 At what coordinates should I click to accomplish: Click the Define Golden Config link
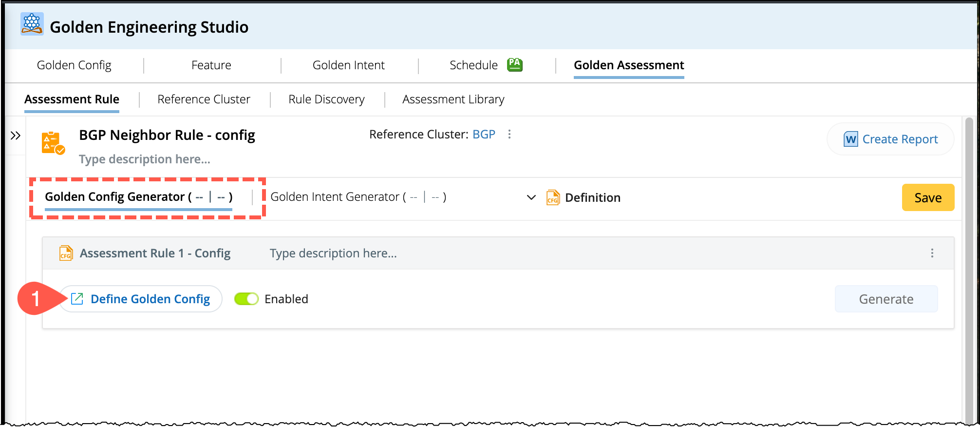[141, 299]
